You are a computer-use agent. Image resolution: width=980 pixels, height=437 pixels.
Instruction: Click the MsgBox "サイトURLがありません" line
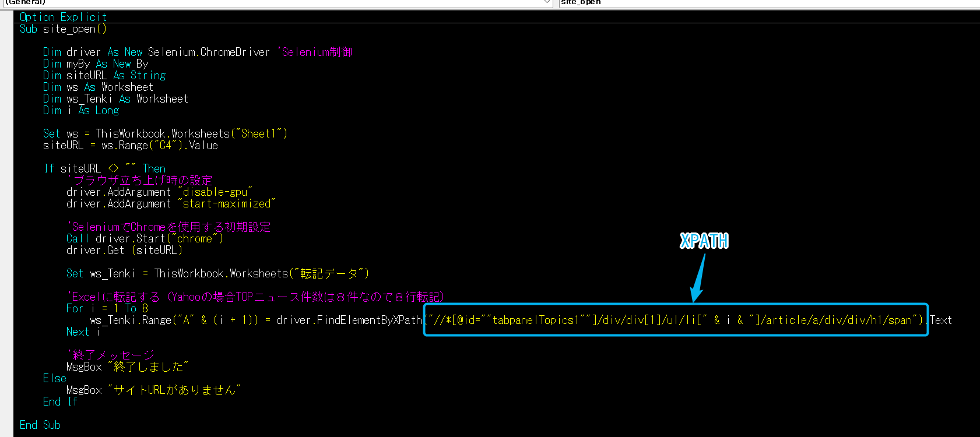pos(153,390)
